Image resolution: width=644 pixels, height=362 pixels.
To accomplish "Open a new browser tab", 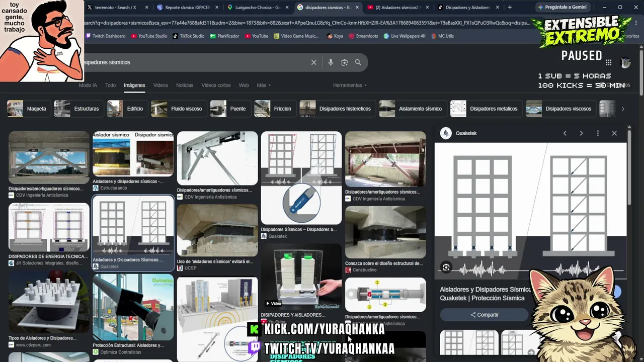I will (510, 8).
